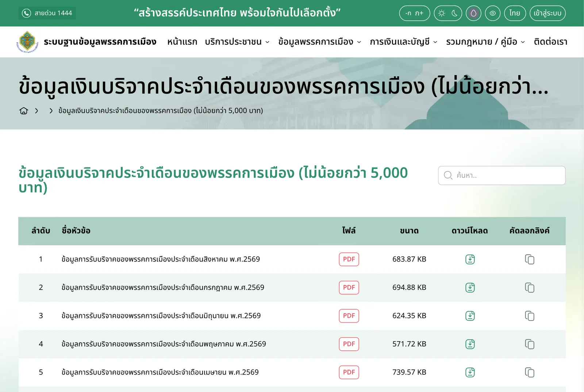This screenshot has width=584, height=392.
Task: Open the PDF badge for มิถุนายน row
Action: point(349,316)
